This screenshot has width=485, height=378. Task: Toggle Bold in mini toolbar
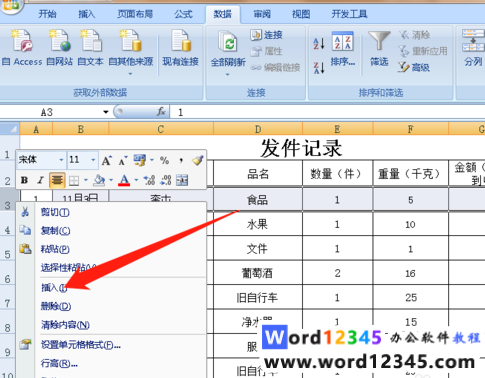(24, 180)
